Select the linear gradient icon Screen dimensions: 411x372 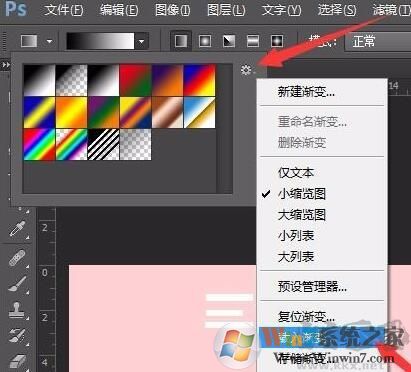point(181,41)
